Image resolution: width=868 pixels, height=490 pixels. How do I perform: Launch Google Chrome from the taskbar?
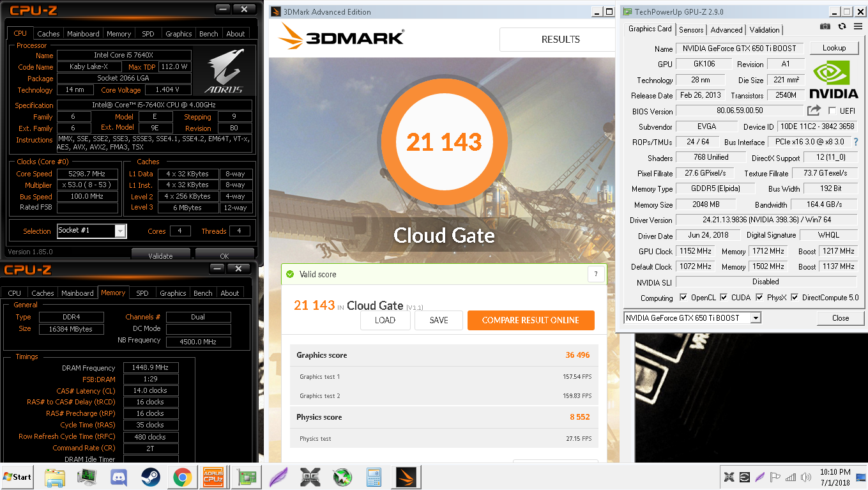(x=182, y=477)
